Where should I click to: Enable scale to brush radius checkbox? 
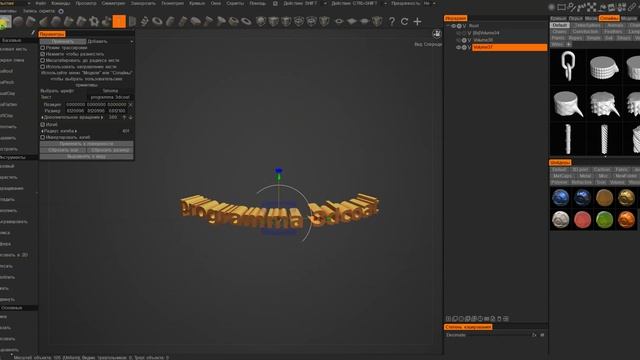[x=42, y=60]
